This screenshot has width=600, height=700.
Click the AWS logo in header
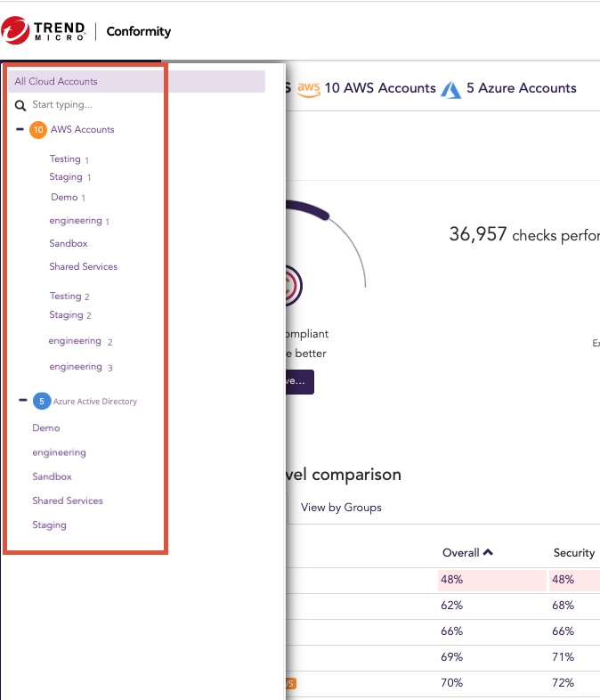coord(309,89)
